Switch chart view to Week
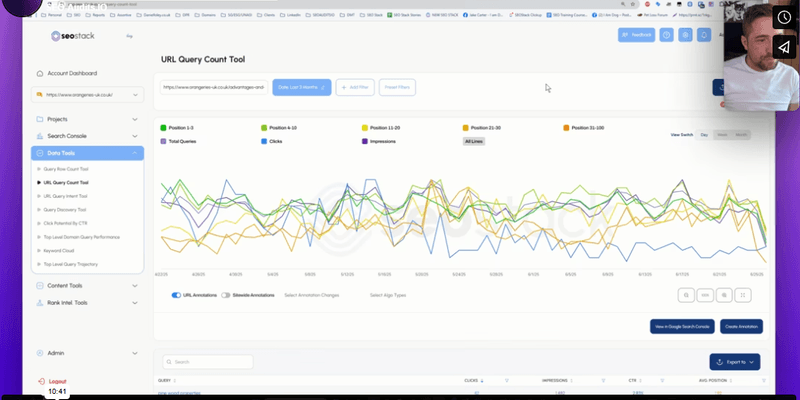The image size is (800, 400). pyautogui.click(x=722, y=135)
